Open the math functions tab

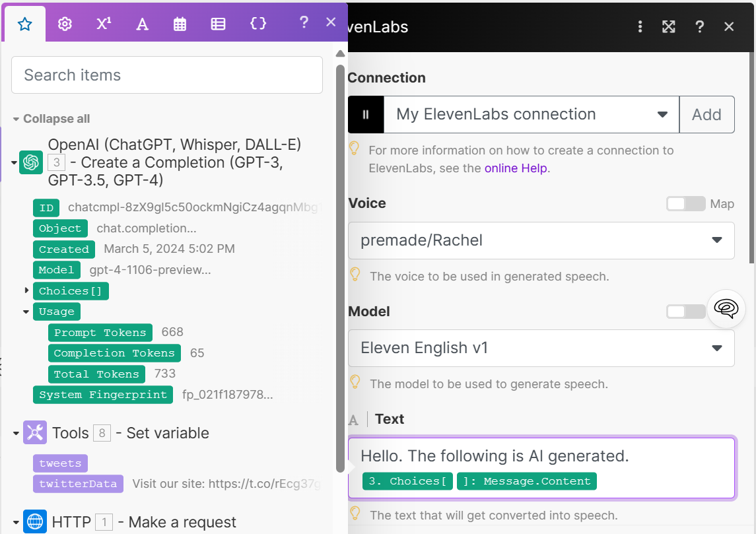click(x=104, y=24)
